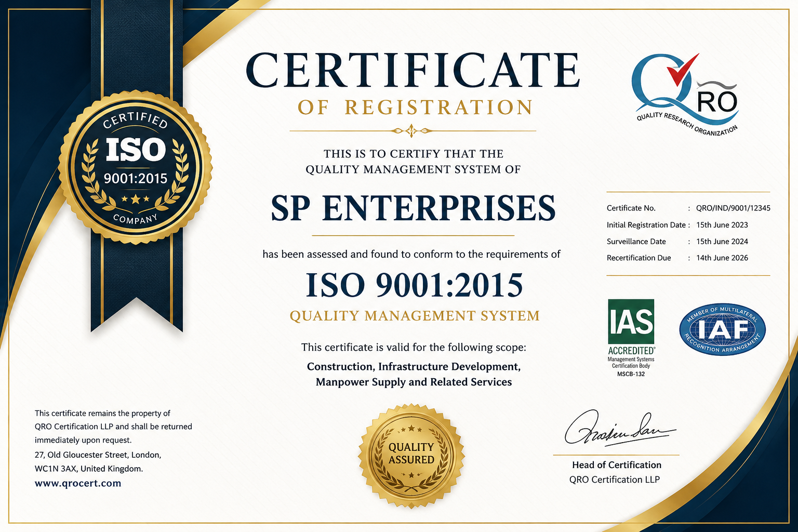Click the signature above Head of Certification
The height and width of the screenshot is (532, 798).
click(620, 429)
